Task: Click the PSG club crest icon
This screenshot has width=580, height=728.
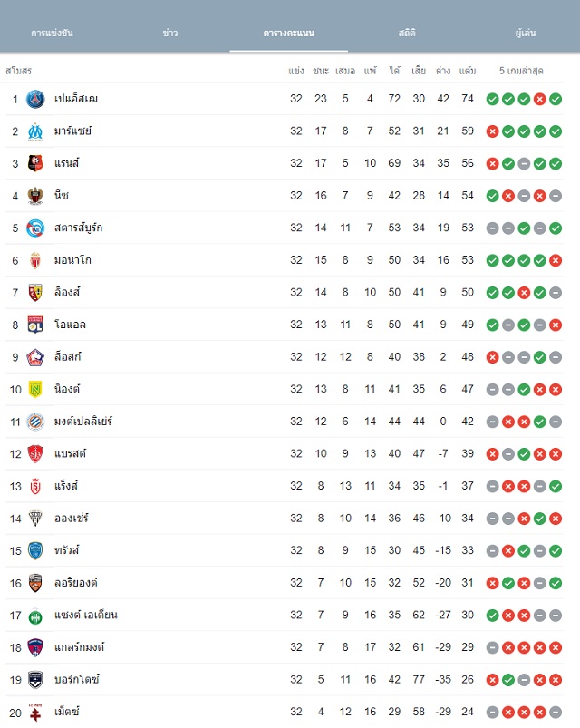Action: click(x=35, y=99)
